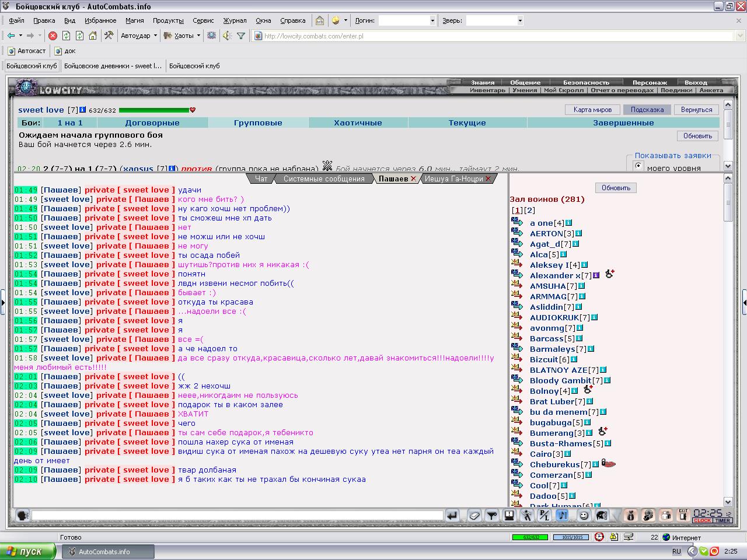The height and width of the screenshot is (560, 747).
Task: Click the red stop loading icon
Action: click(53, 36)
